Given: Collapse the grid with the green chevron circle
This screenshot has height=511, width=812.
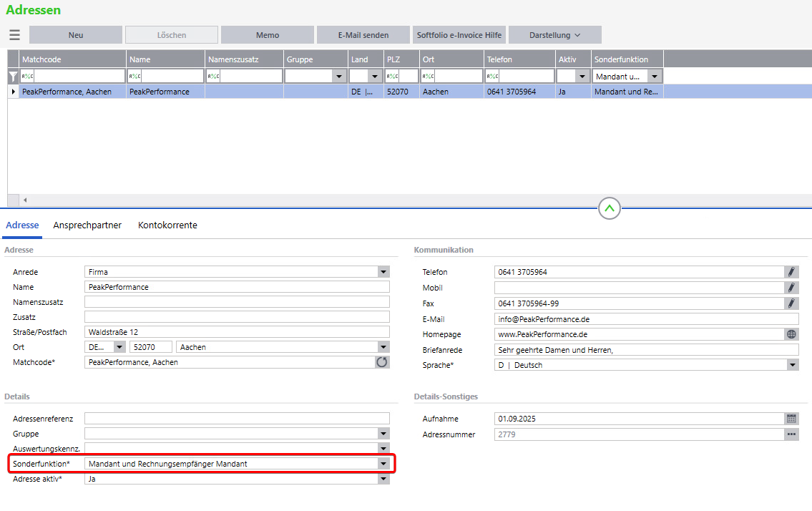Looking at the screenshot, I should (610, 208).
